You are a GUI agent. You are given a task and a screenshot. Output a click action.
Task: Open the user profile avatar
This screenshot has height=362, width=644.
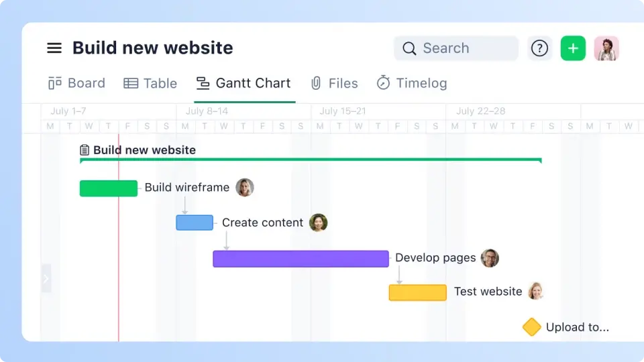(x=606, y=48)
